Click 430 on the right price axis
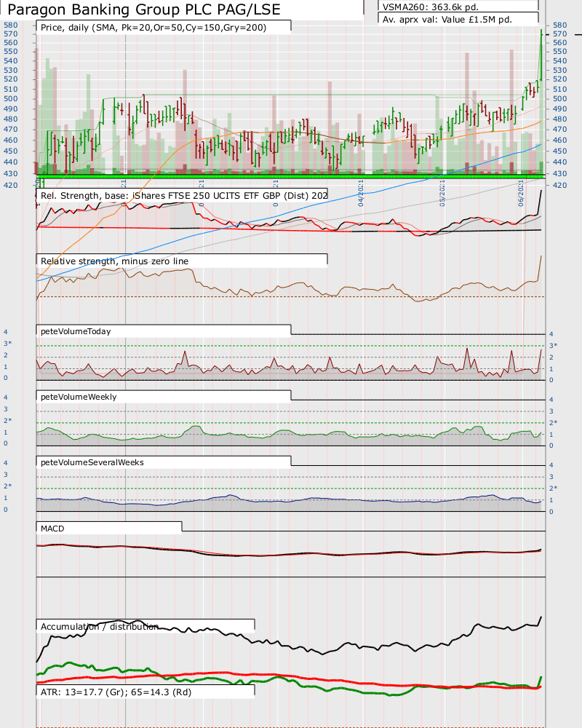Image resolution: width=582 pixels, height=728 pixels. pyautogui.click(x=559, y=174)
